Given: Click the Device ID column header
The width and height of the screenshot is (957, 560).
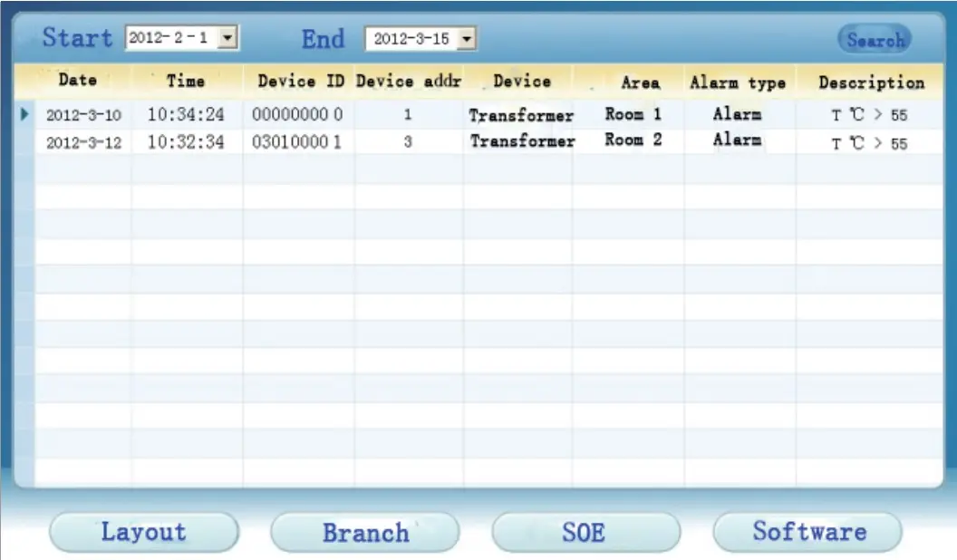Looking at the screenshot, I should point(300,81).
